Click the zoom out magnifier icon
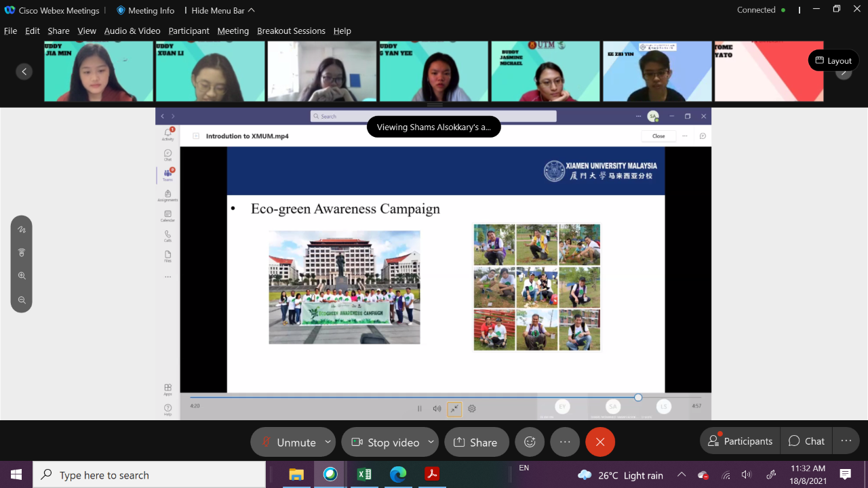This screenshot has height=488, width=868. point(22,300)
